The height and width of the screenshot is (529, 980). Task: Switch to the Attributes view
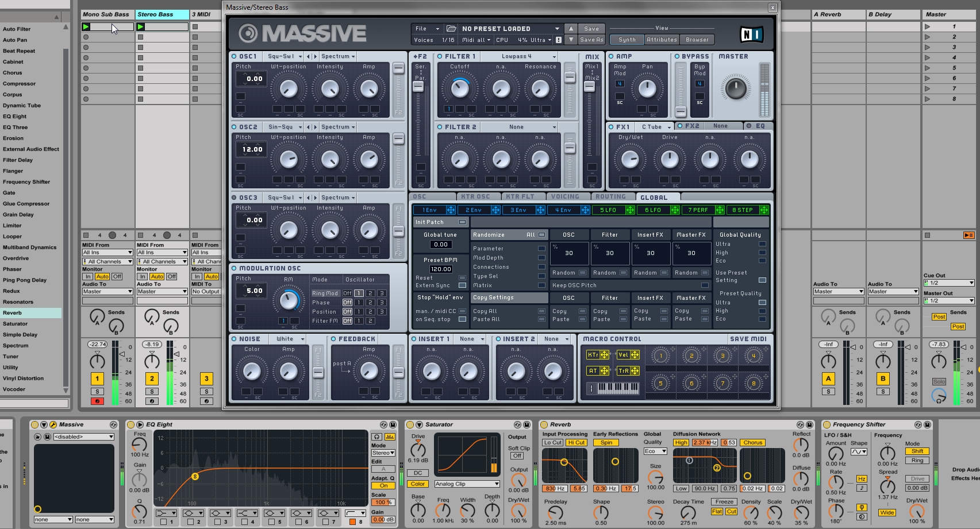pos(662,40)
